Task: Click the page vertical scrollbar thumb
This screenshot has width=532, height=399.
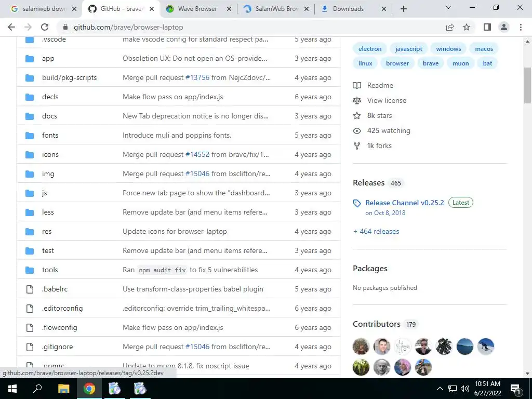Action: pos(527,86)
